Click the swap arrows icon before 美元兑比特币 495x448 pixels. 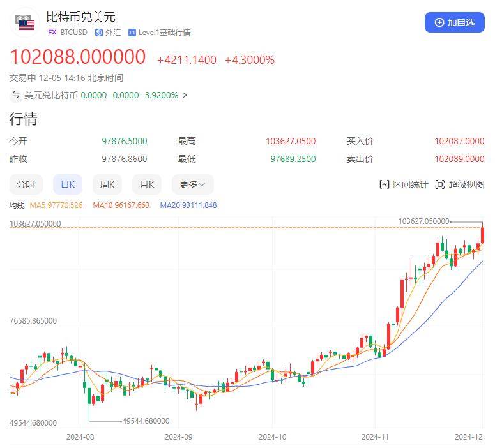[16, 95]
